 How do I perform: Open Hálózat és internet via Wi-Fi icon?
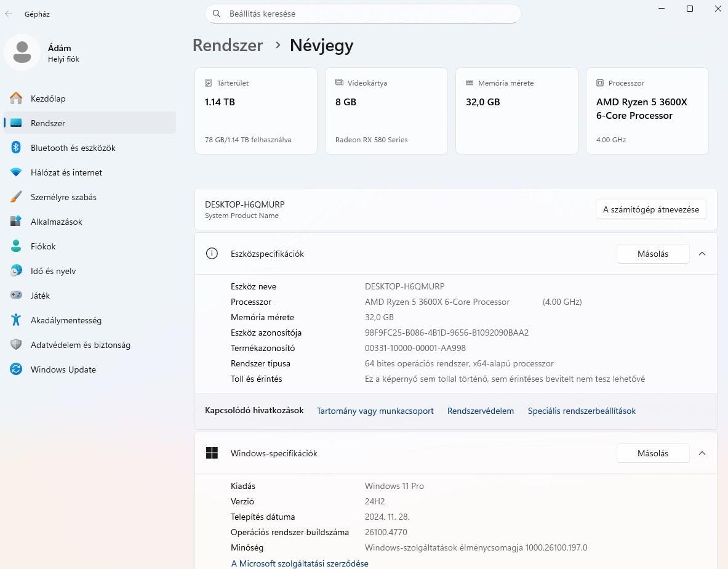tap(16, 172)
